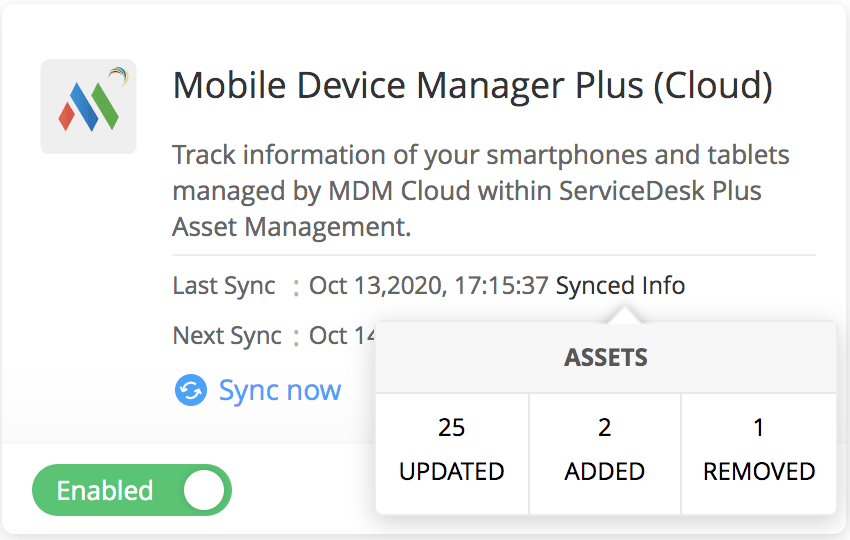Screen dimensions: 850x540
Task: Click the "Next Sync" label
Action: click(x=227, y=336)
